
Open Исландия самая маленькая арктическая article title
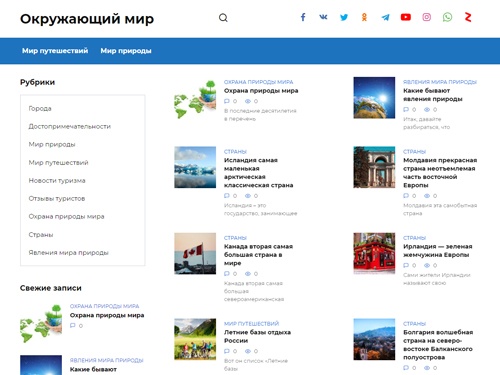[x=259, y=173]
